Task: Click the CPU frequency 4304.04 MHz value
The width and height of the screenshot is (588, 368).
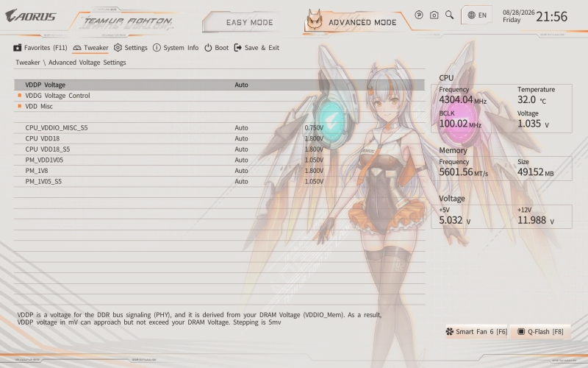Action: tap(463, 100)
